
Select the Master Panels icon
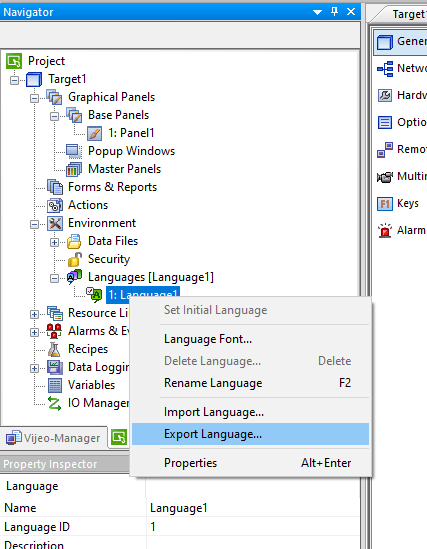[x=74, y=169]
